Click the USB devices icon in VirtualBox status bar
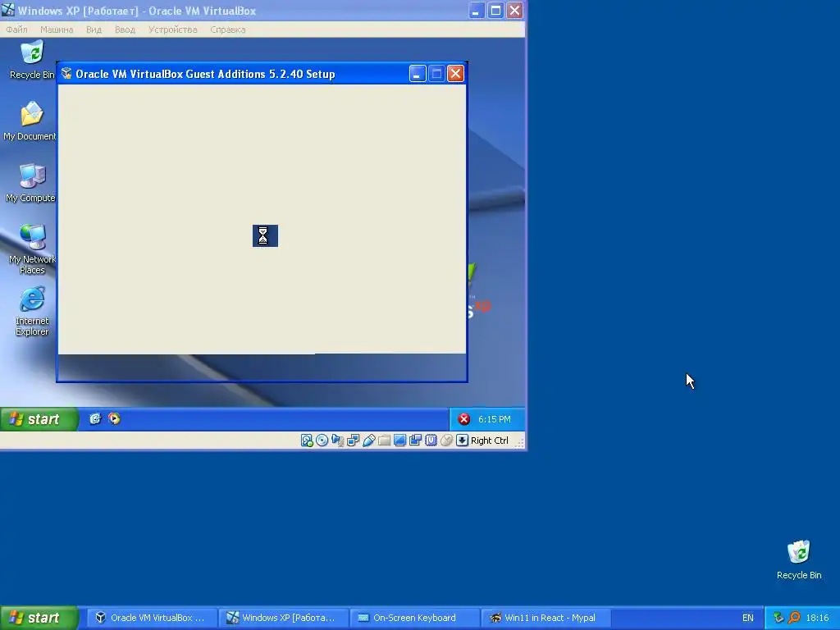This screenshot has height=630, width=840. tap(368, 441)
